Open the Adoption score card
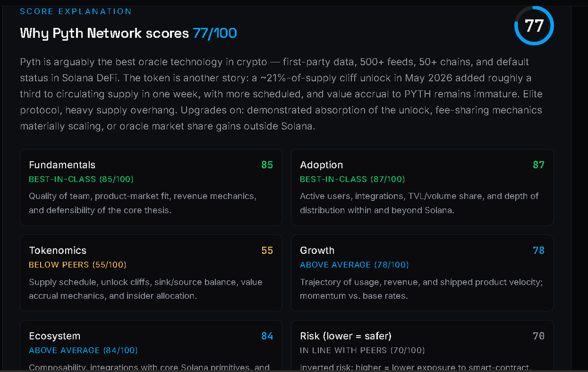Screen dimensions: 588x372 [x=422, y=187]
